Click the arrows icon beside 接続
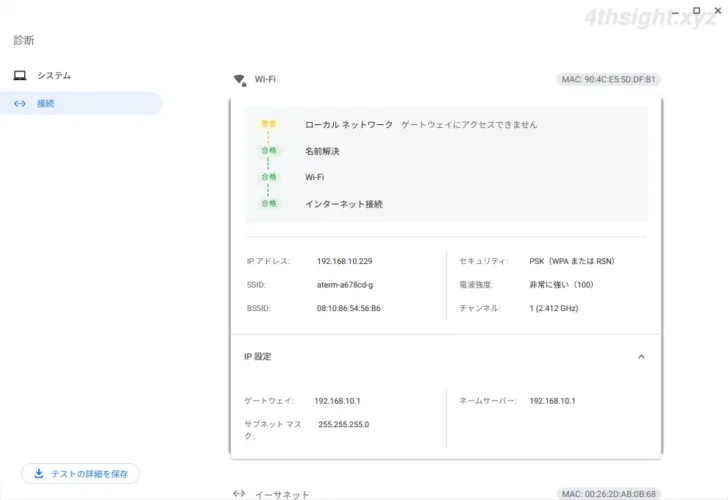This screenshot has width=728, height=500. [x=20, y=104]
